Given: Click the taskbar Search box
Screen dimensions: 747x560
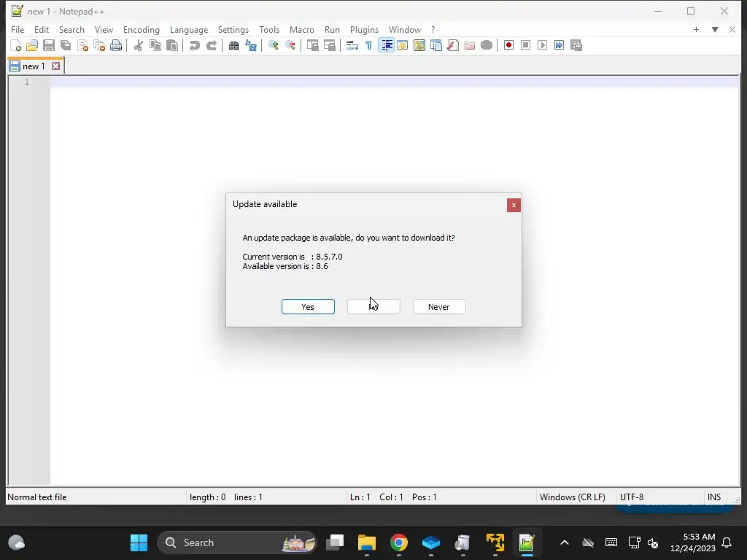Looking at the screenshot, I should tap(237, 542).
